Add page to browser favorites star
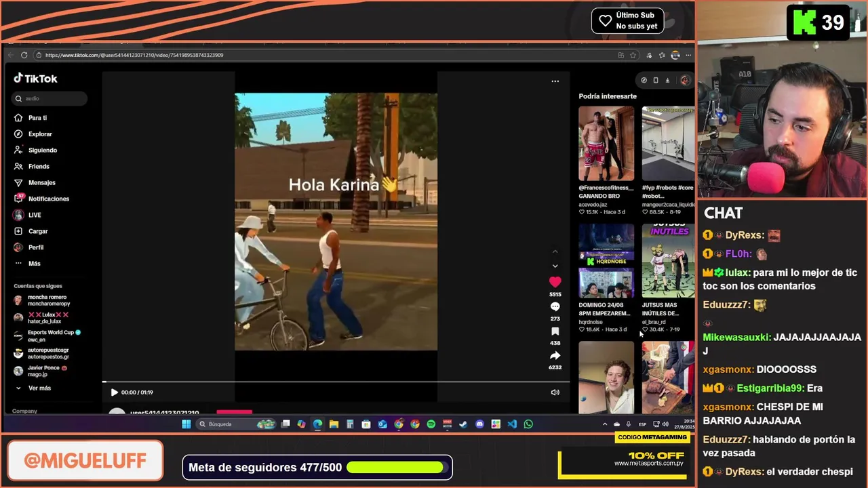 pyautogui.click(x=633, y=55)
